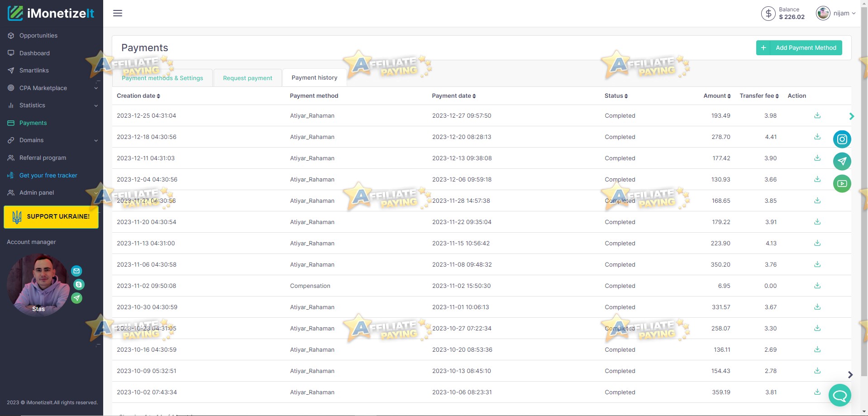868x416 pixels.
Task: Click the Compensation payment method cell
Action: pyautogui.click(x=310, y=286)
